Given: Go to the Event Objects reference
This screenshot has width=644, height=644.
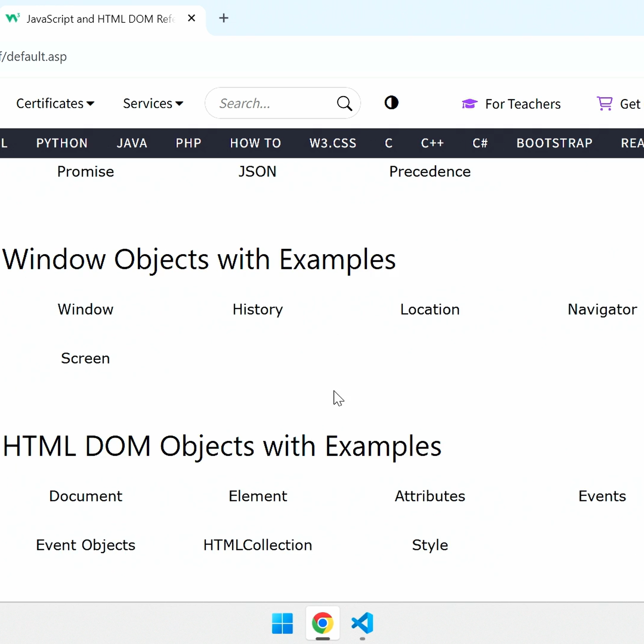Looking at the screenshot, I should click(85, 545).
